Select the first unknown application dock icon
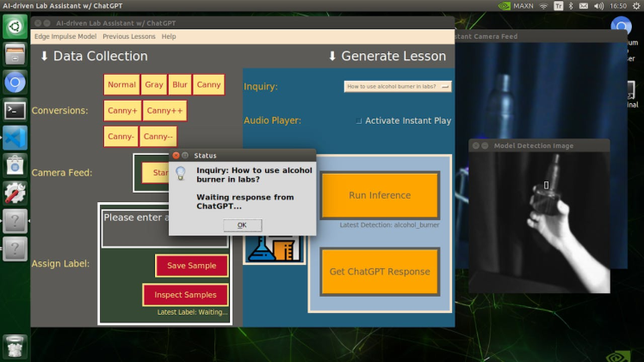 click(x=15, y=221)
